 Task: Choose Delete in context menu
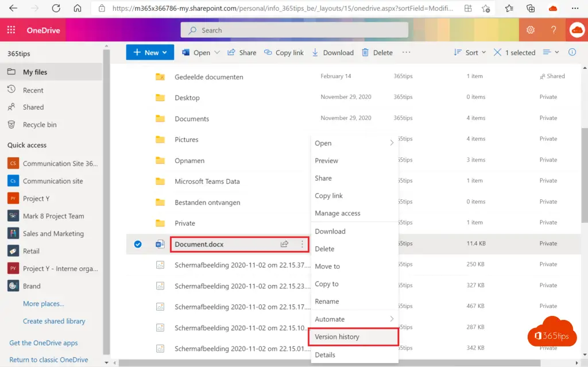coord(354,249)
